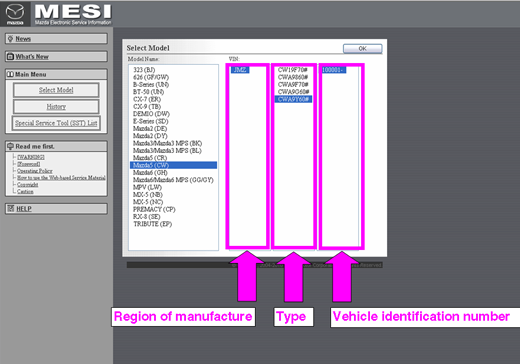520x364 pixels.
Task: Select DEMIO (DW) model
Action: pos(151,114)
